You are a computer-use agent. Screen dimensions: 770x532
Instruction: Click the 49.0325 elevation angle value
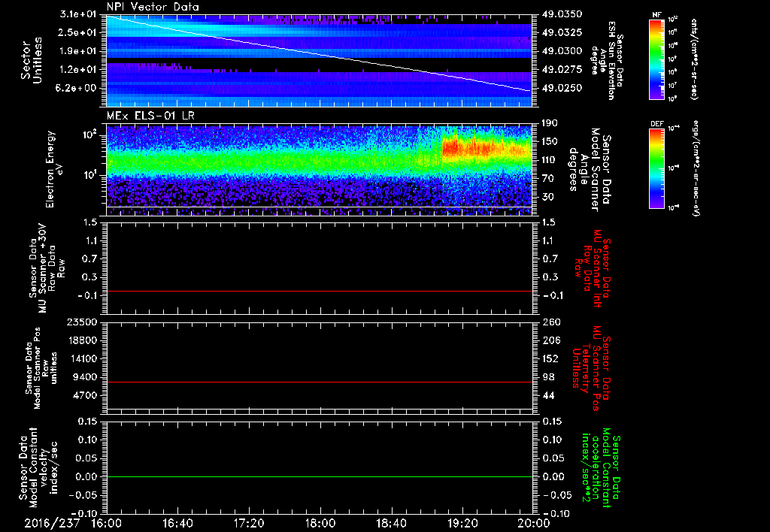[562, 32]
